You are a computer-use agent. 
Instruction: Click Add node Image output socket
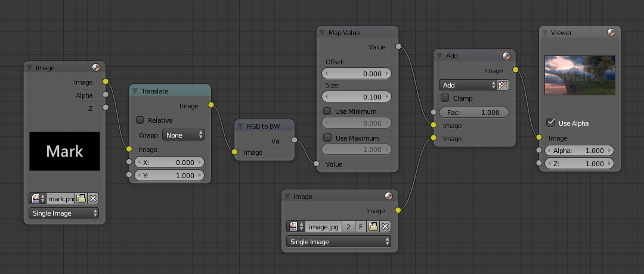[x=515, y=70]
